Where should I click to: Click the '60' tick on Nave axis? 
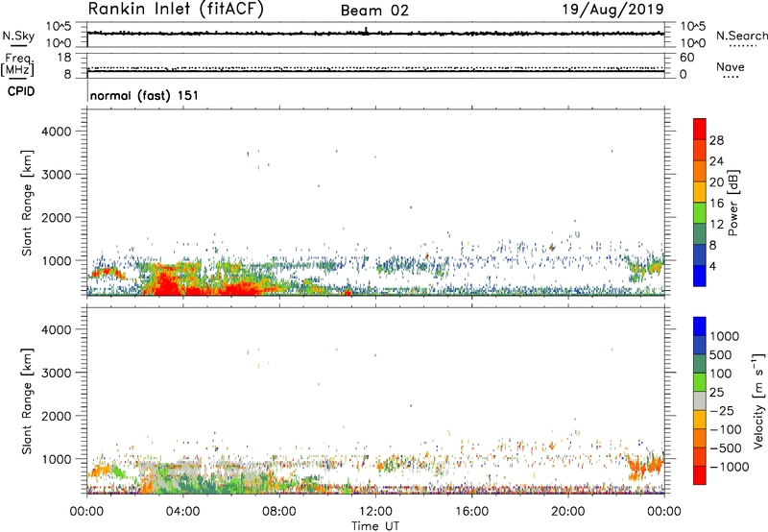pos(686,58)
